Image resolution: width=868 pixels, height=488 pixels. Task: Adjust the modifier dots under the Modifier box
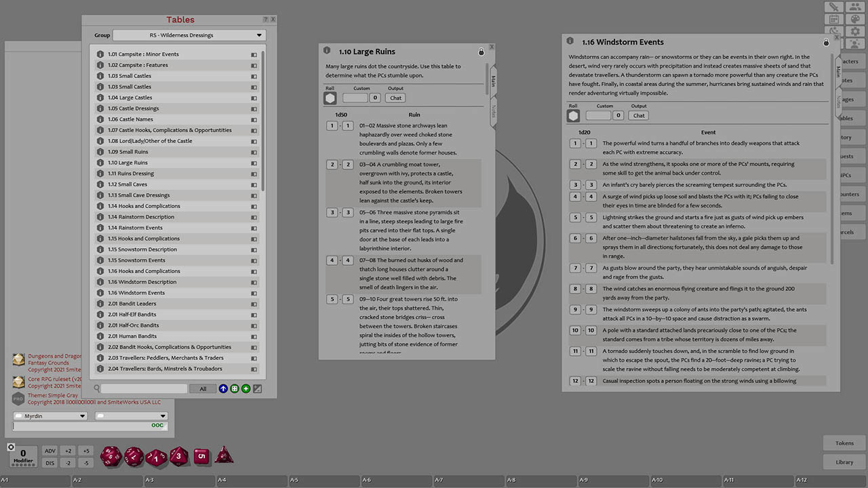pyautogui.click(x=22, y=465)
